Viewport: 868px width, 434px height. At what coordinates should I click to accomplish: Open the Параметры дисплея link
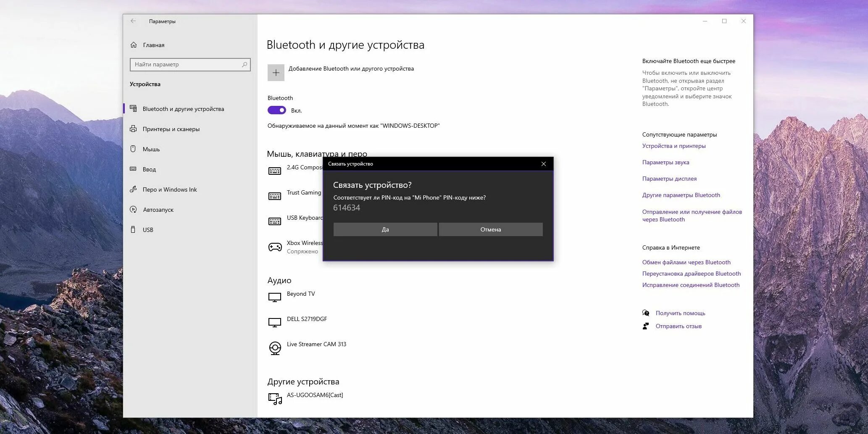pos(669,179)
